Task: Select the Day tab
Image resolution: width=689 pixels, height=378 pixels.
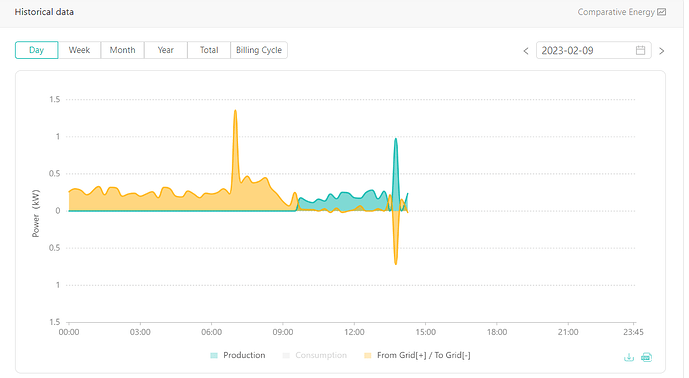Action: [x=36, y=50]
